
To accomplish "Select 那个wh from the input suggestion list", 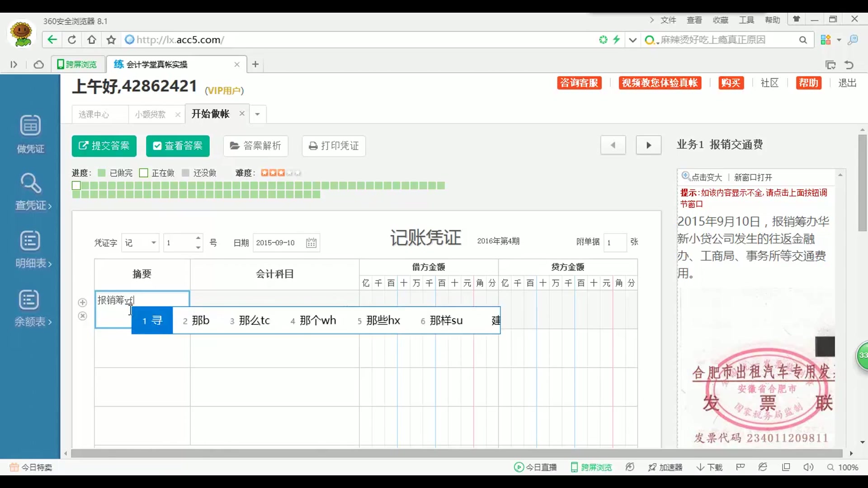I will (x=318, y=320).
